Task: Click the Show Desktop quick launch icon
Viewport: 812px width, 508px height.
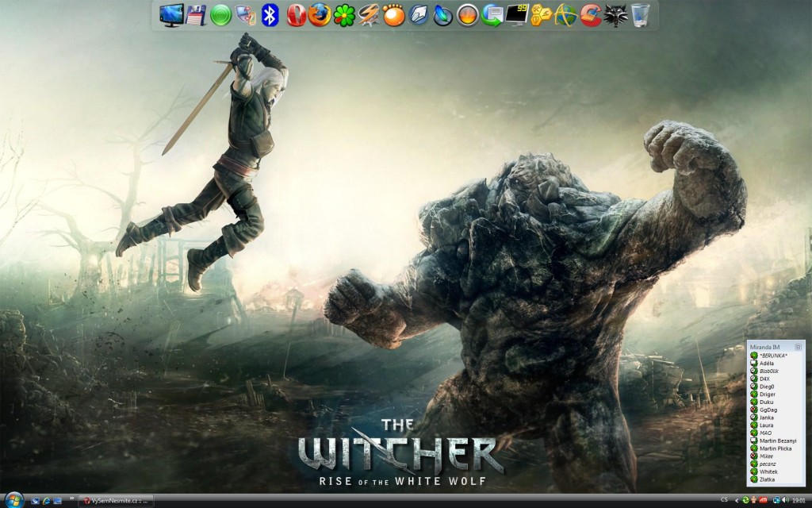Action: coord(57,501)
